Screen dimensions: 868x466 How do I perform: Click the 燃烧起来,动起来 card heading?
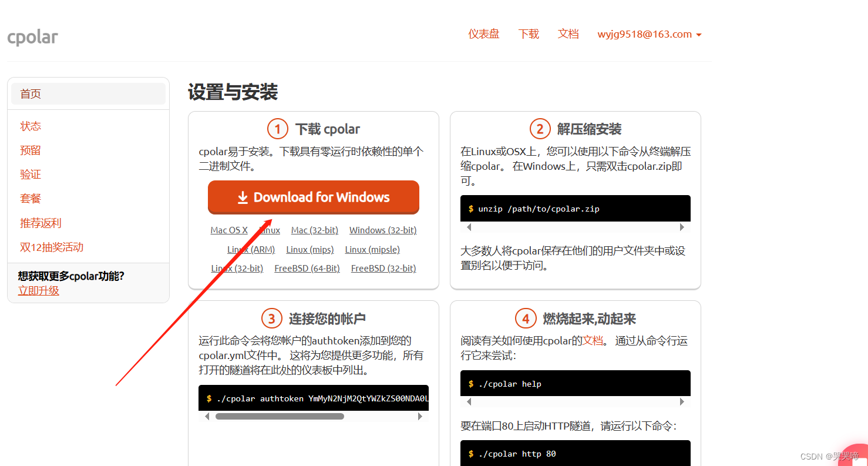click(589, 319)
